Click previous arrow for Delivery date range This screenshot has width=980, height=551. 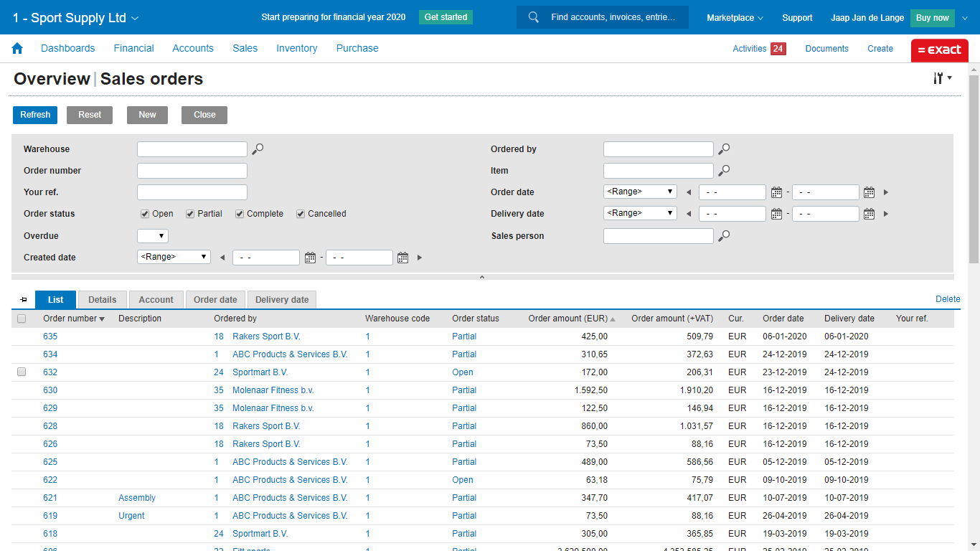(689, 214)
